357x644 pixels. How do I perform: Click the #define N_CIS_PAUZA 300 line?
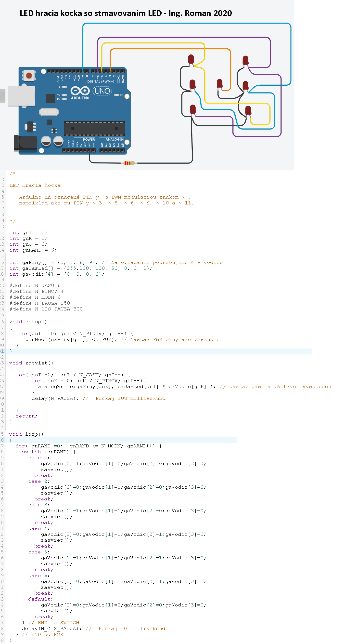tap(46, 309)
